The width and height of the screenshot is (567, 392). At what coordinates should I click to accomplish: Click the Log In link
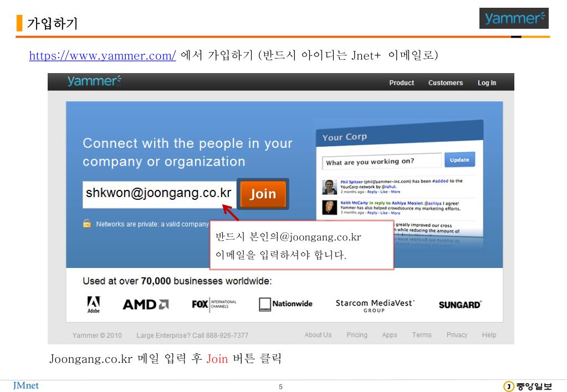(487, 82)
